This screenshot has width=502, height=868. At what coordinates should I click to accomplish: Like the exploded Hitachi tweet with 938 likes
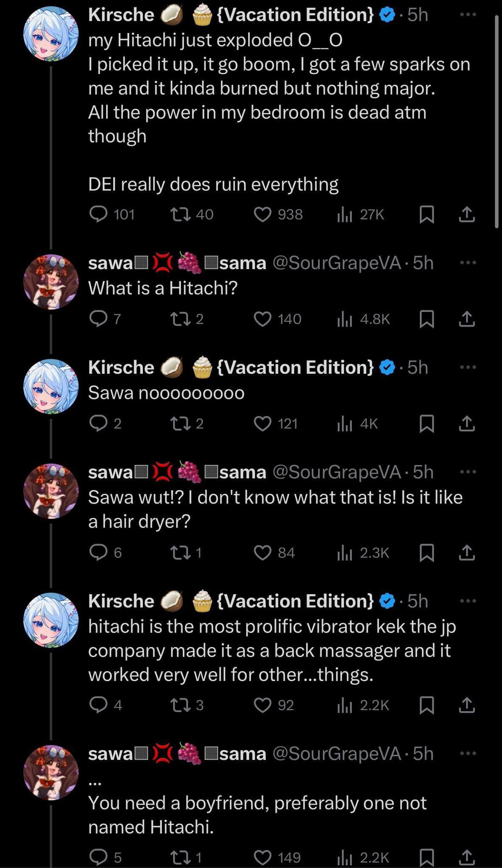262,214
